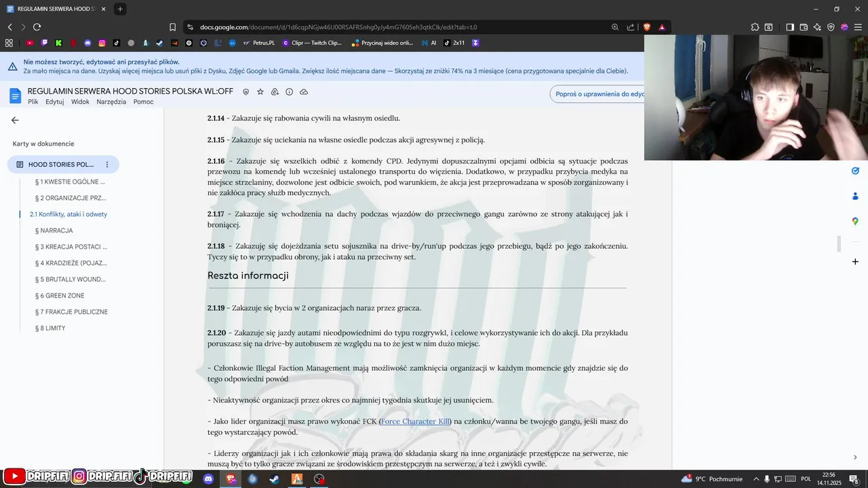Viewport: 868px width, 488px height.
Task: Open a new browser tab
Action: tap(120, 9)
